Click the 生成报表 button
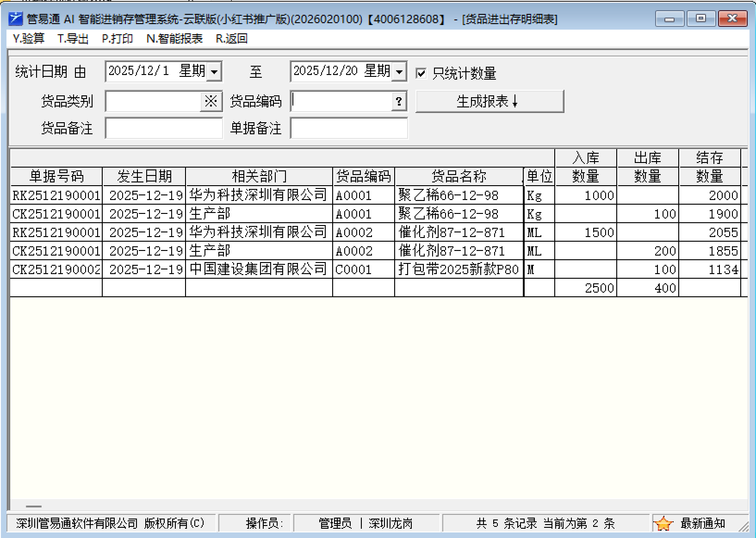 point(490,101)
